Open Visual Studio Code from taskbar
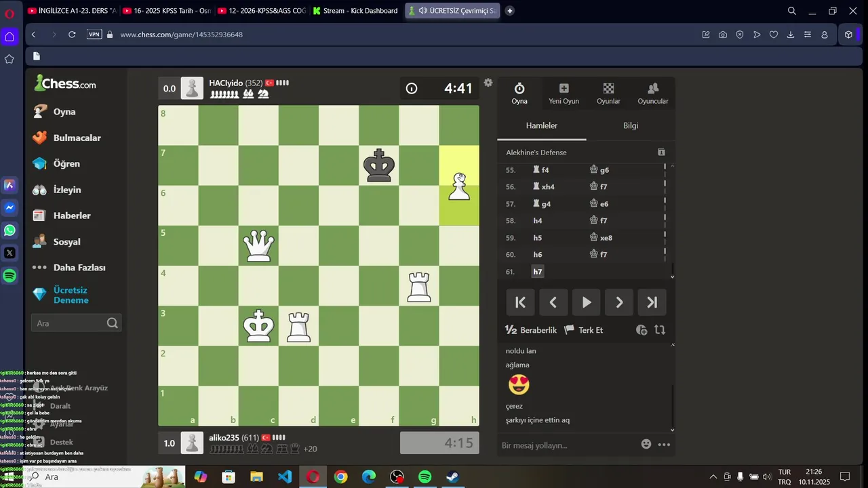Viewport: 868px width, 488px height. 285,477
